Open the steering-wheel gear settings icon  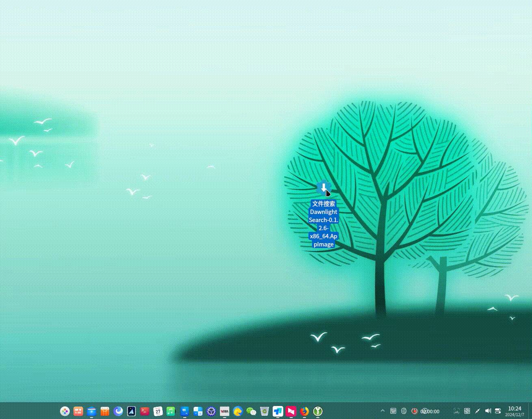click(211, 411)
